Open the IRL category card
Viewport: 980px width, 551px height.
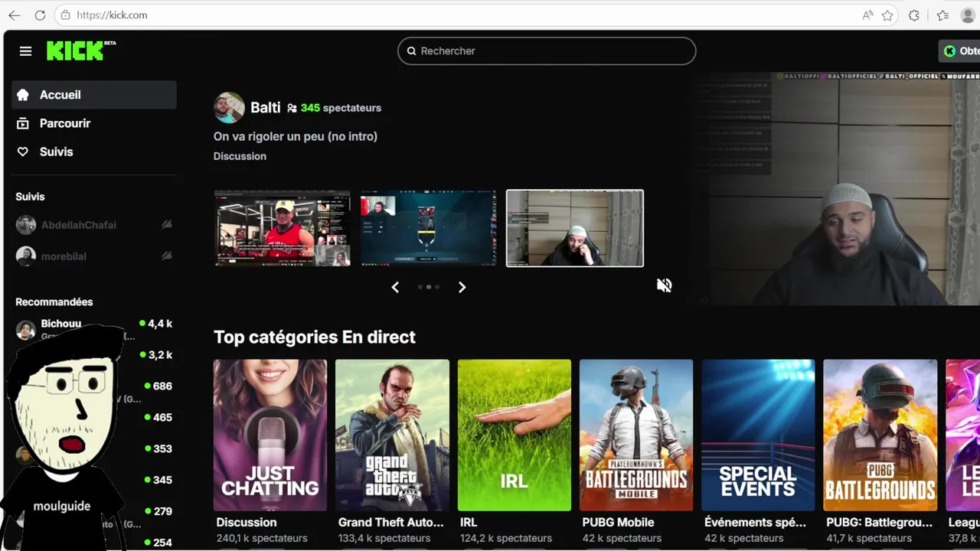click(x=514, y=435)
